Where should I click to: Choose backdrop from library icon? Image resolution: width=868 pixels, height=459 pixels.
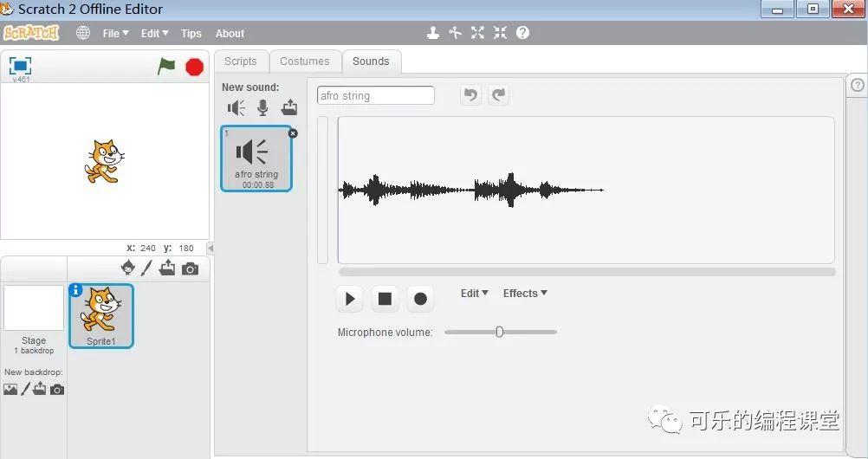pyautogui.click(x=10, y=389)
